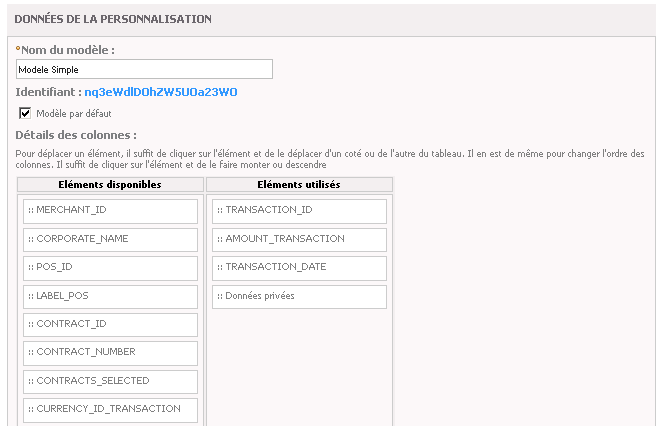
Task: Select the LABEL_POS element
Action: tap(110, 297)
